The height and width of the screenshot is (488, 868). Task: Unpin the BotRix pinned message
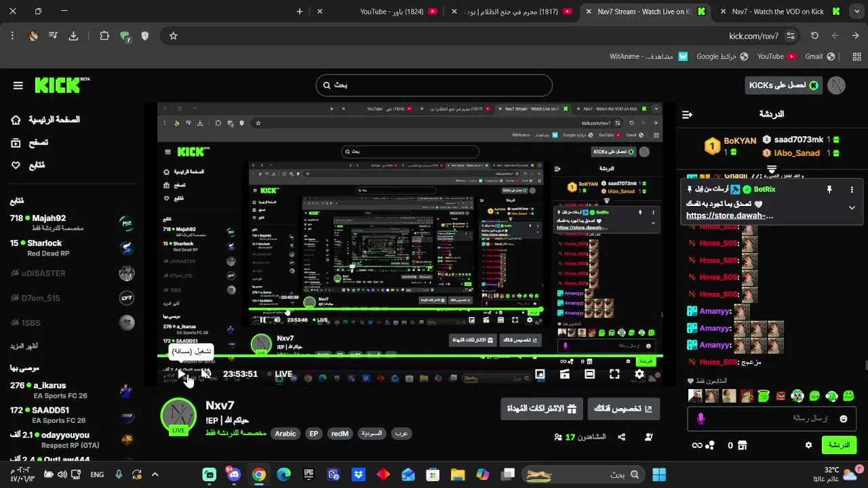click(829, 190)
